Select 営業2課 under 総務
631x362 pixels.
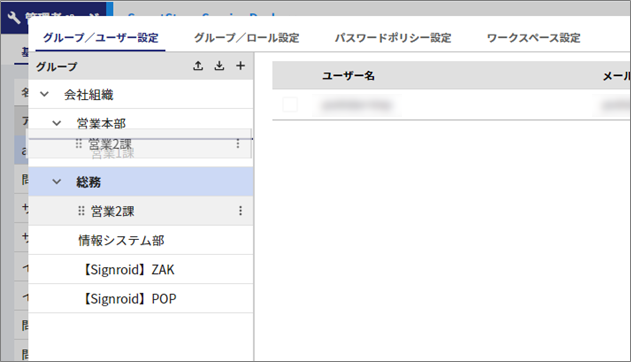pyautogui.click(x=112, y=211)
